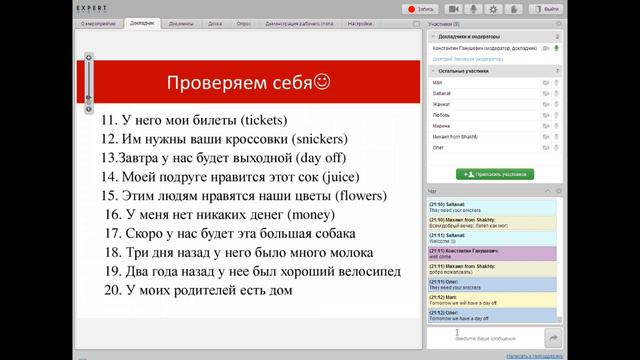The width and height of the screenshot is (640, 360).
Task: Click the EXPERT logo at top left
Action: pos(91,8)
